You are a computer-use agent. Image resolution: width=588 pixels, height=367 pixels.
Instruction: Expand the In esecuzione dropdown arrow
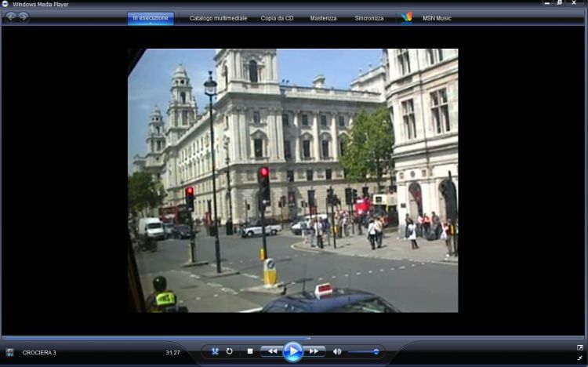[x=151, y=24]
